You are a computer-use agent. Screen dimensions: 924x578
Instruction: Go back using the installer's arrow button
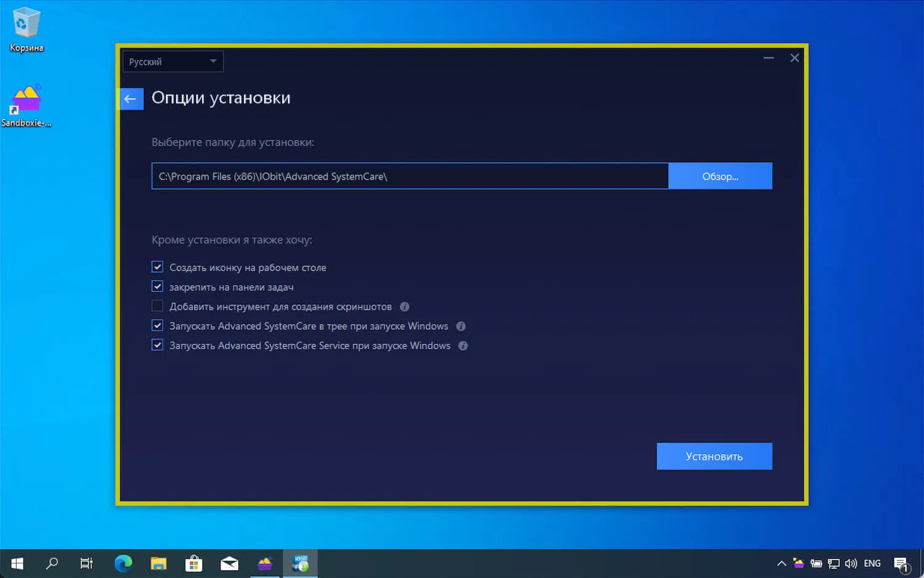(130, 99)
